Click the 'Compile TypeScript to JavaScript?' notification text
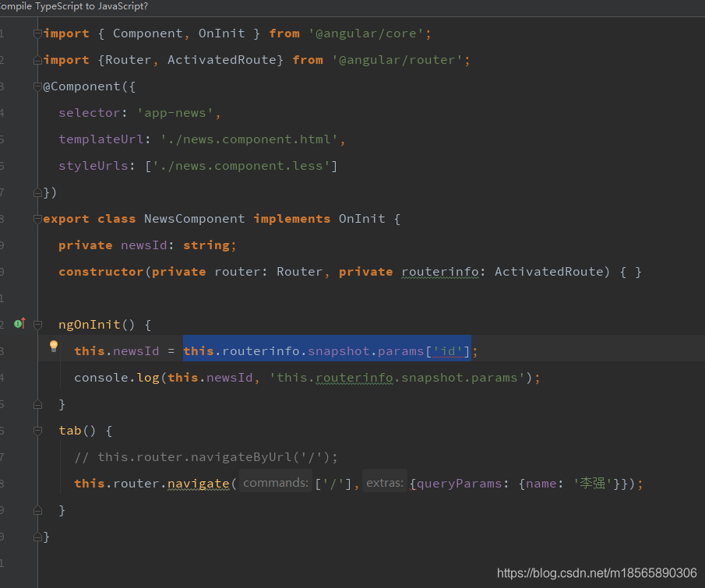 [74, 6]
